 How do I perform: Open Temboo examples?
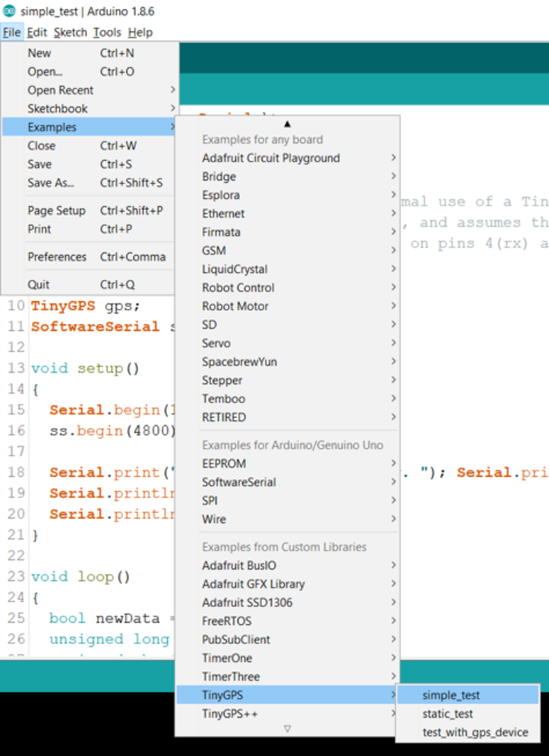[287, 398]
